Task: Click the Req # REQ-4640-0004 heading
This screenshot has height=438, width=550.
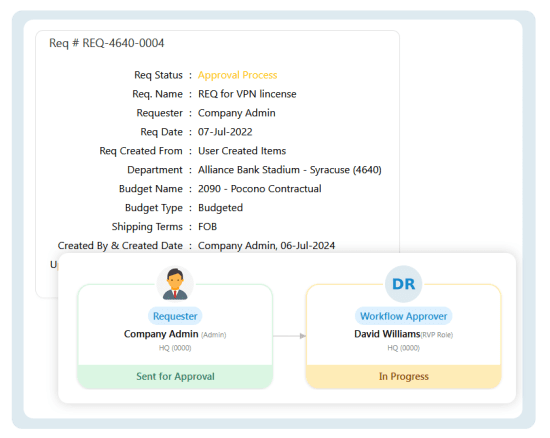Action: [x=107, y=43]
